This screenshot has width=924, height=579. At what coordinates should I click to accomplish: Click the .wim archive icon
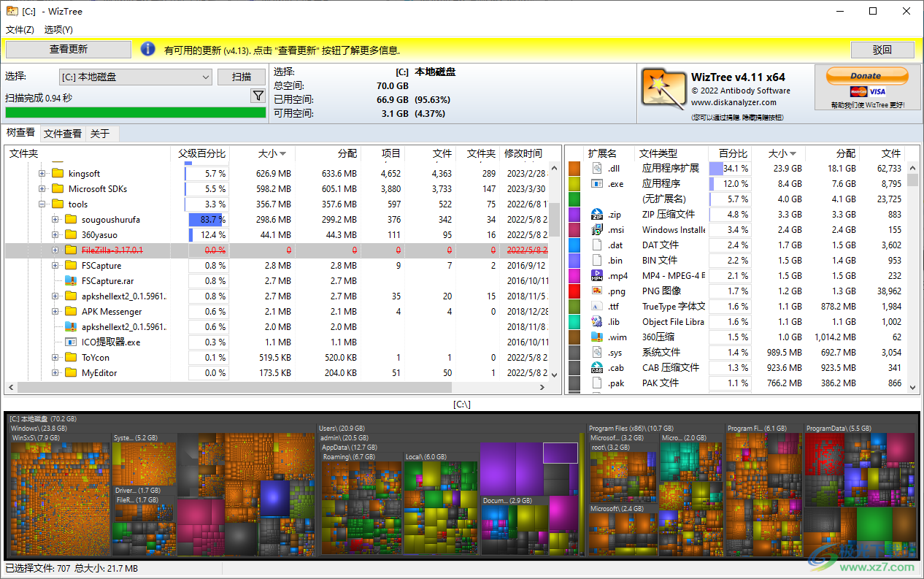click(x=596, y=337)
